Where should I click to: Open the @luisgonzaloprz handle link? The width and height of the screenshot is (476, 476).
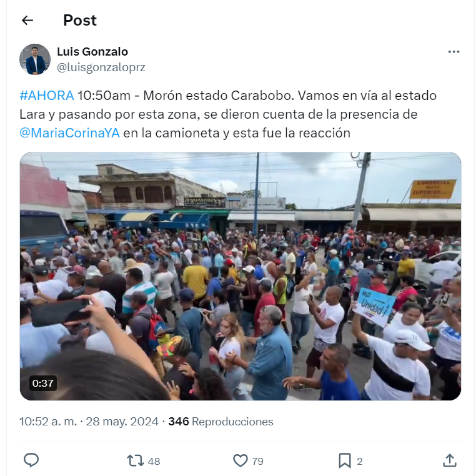pos(101,67)
